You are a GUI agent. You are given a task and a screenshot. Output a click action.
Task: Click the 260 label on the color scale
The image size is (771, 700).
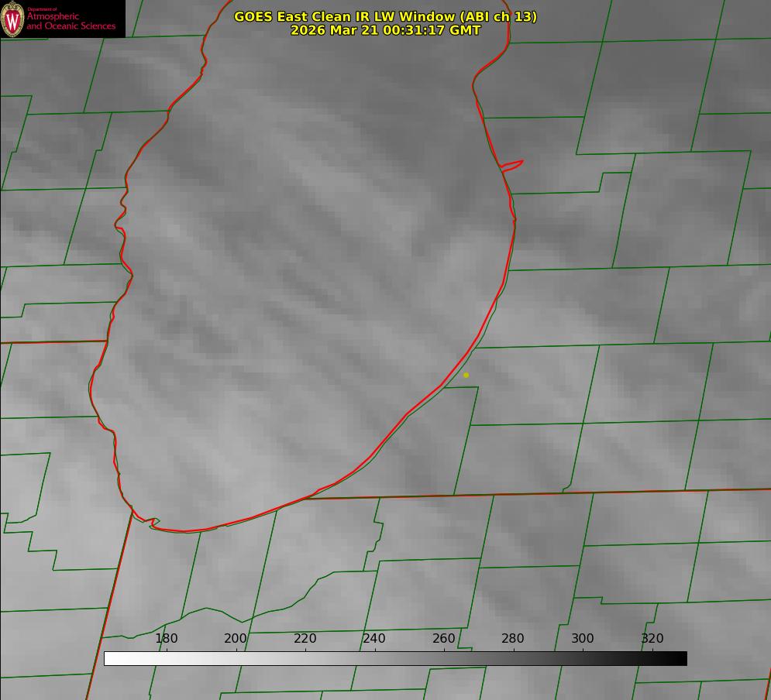(443, 638)
